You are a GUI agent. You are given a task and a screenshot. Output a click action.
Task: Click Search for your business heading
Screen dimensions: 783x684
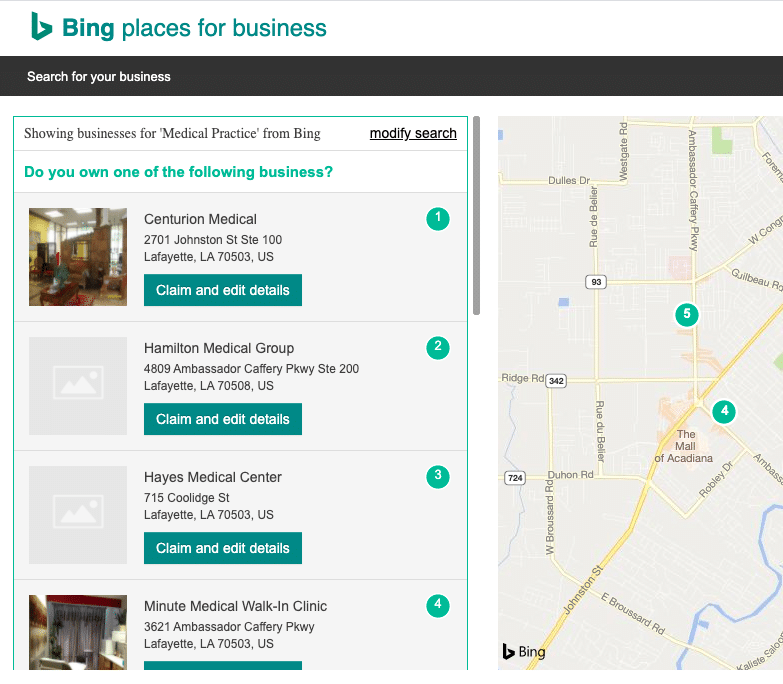click(99, 76)
